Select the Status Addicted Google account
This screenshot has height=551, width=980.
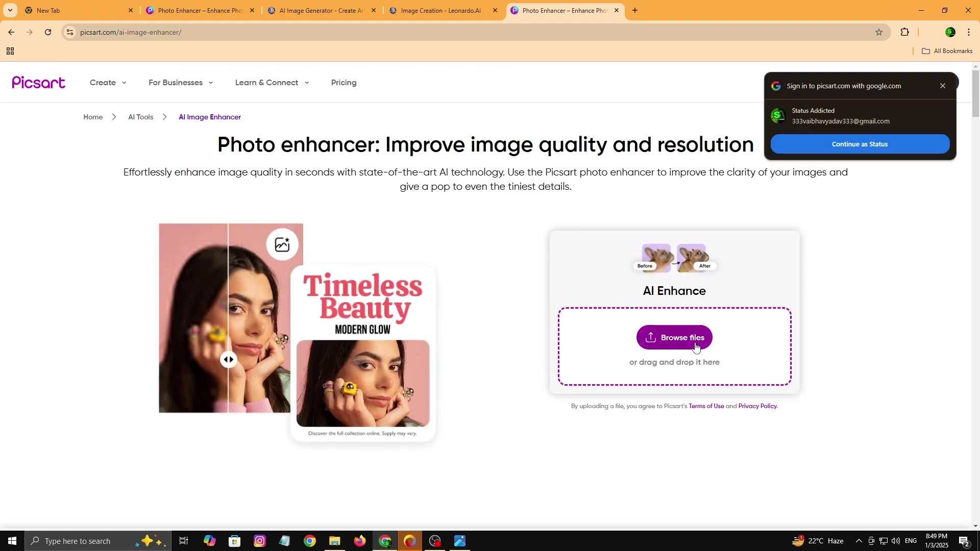860,116
